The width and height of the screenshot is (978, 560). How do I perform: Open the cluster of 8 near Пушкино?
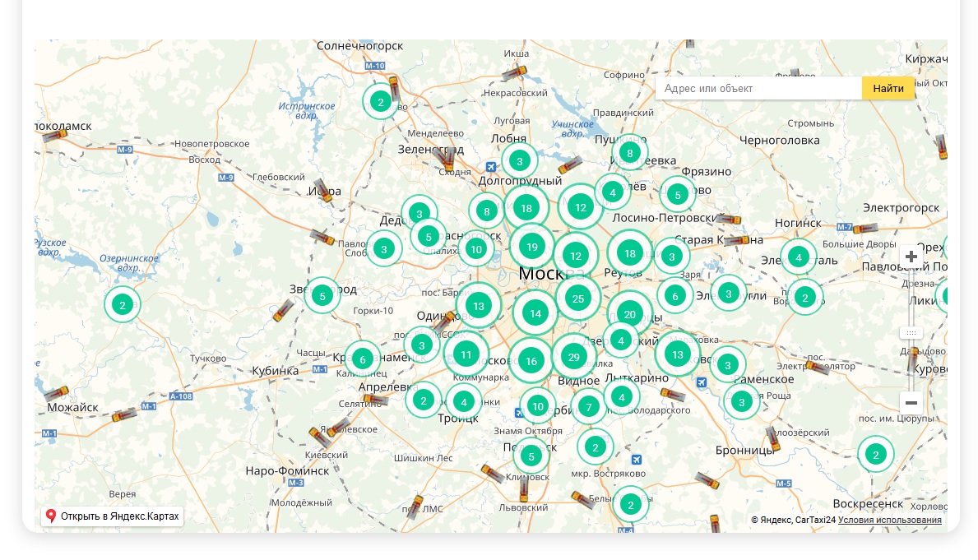point(630,152)
